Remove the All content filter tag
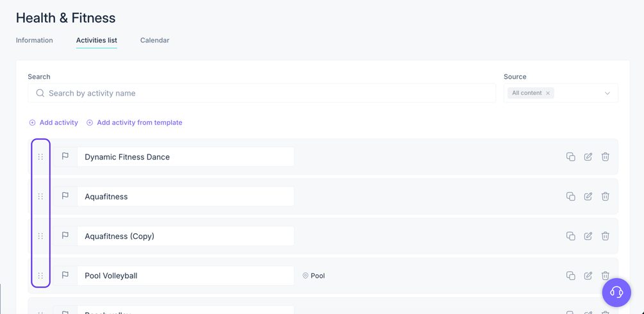Screen dimensions: 644x314 [548, 94]
